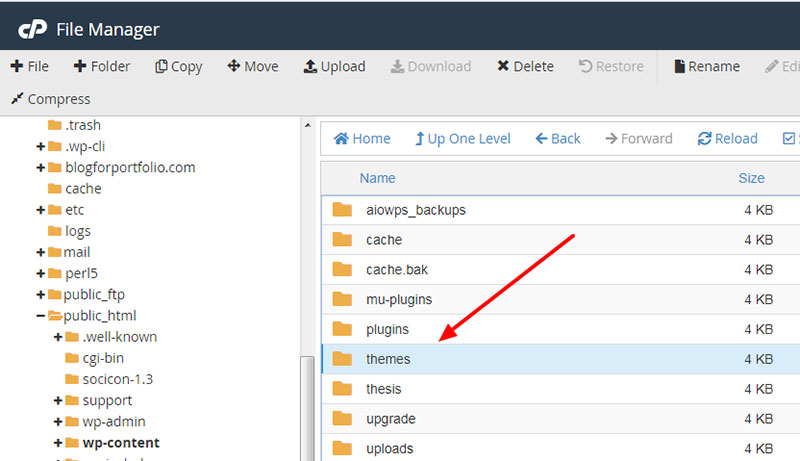Open blogforportfolio.com in the folder tree
The height and width of the screenshot is (461, 800).
tap(130, 168)
